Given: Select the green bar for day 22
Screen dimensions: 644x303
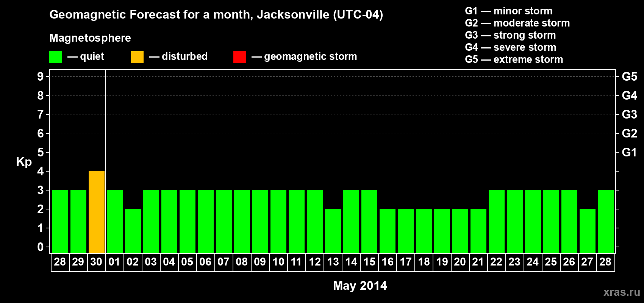Looking at the screenshot, I should [497, 221].
